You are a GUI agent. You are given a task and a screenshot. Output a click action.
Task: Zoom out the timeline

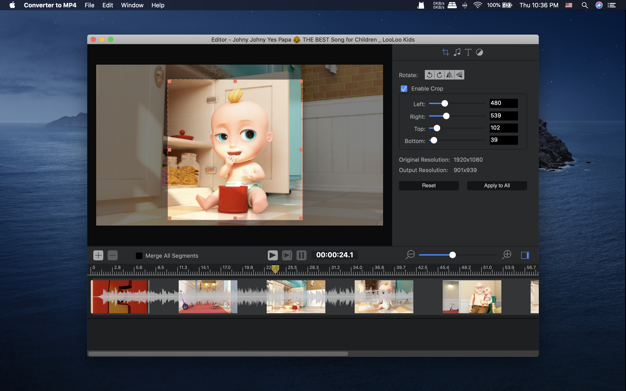point(410,254)
